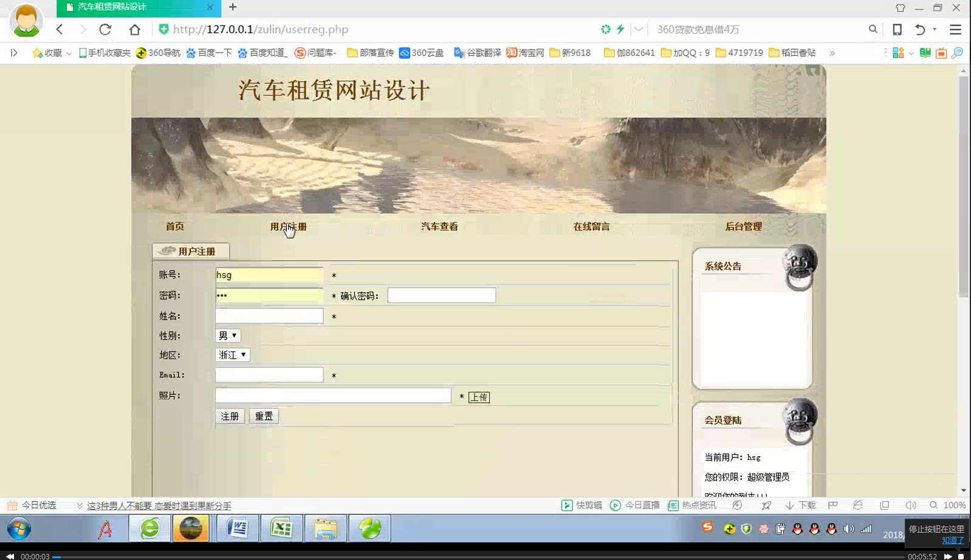Expand more bookmarks chevron

832,53
